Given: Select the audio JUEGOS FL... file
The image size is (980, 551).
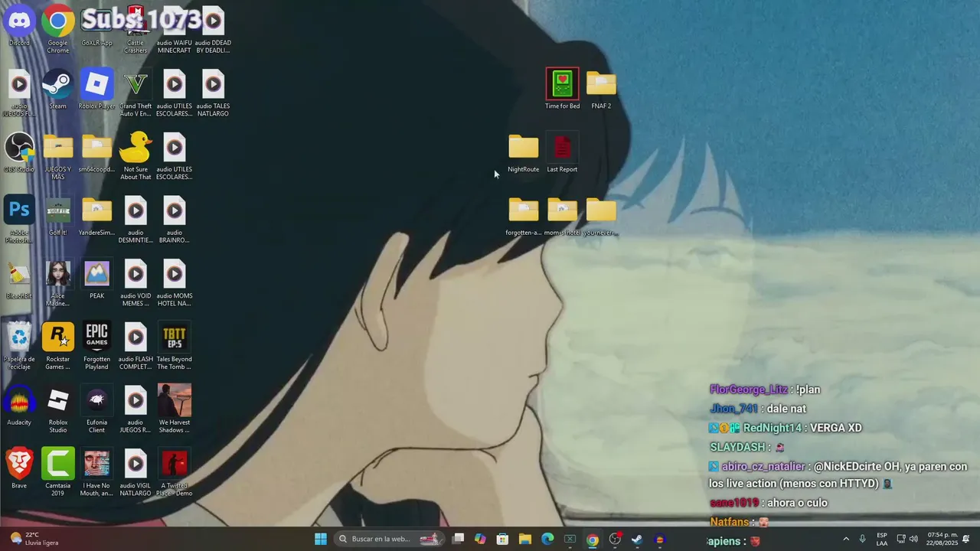Looking at the screenshot, I should [19, 93].
